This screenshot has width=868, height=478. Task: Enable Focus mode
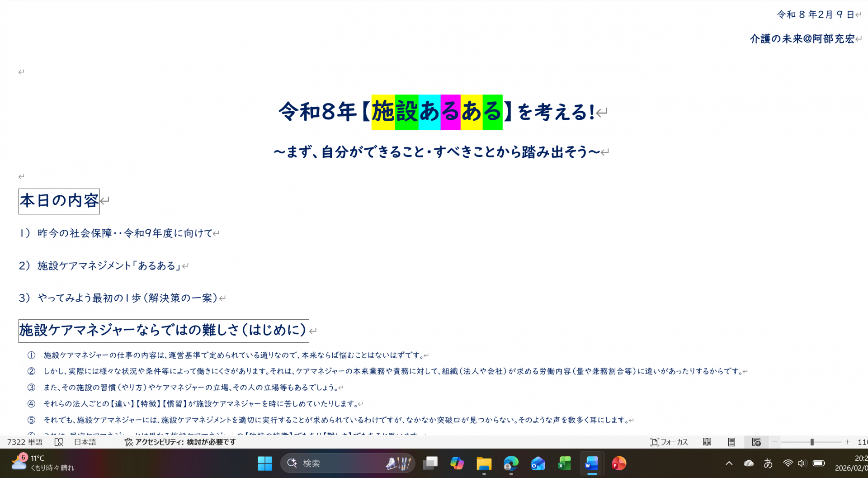pos(669,442)
